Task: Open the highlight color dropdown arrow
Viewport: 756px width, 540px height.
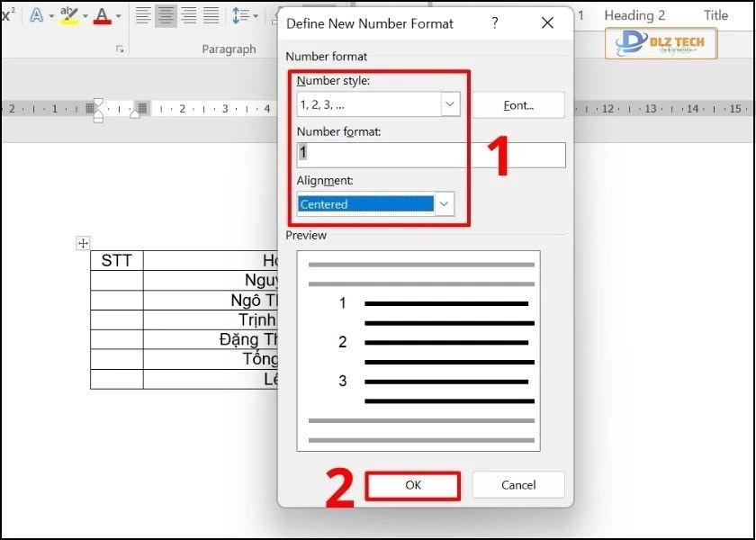Action: (85, 16)
